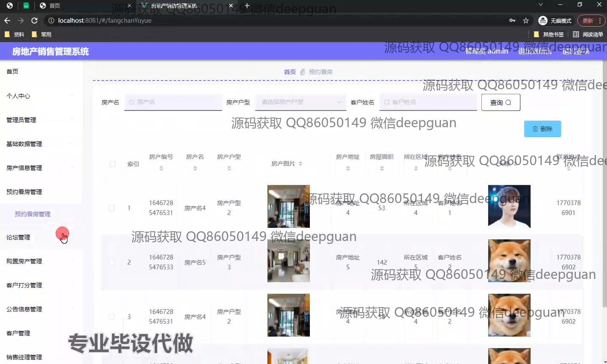Sort by the 房产名 column arrows

(195, 168)
